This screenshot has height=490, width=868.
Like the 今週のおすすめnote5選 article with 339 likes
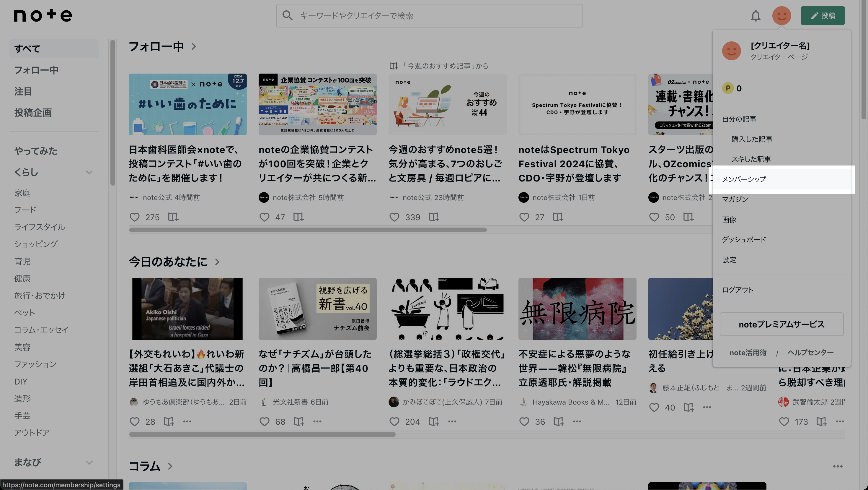pyautogui.click(x=394, y=217)
